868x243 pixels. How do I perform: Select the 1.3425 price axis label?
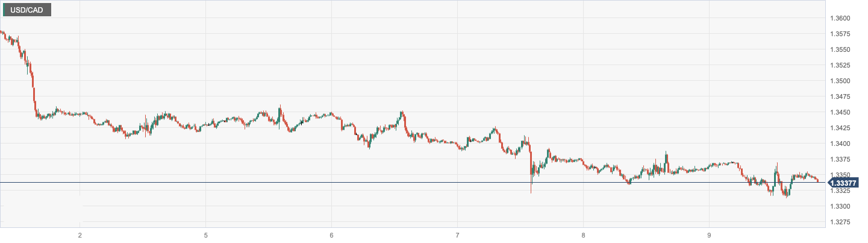[x=840, y=128]
